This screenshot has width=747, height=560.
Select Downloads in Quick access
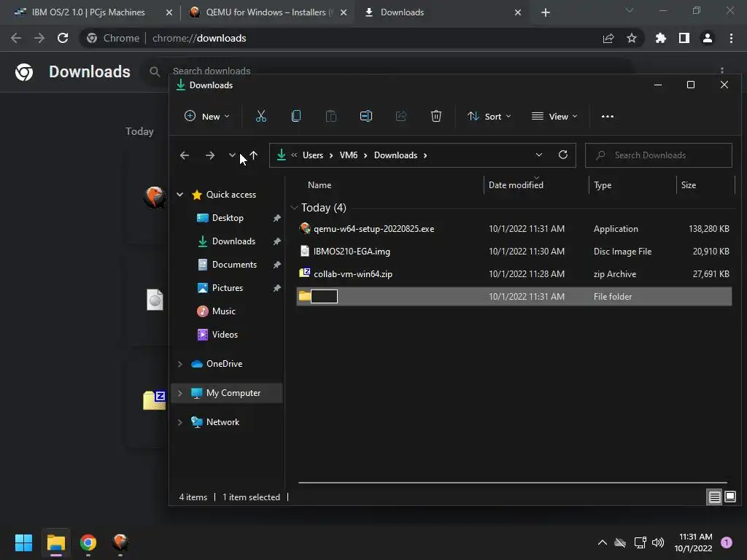point(233,241)
